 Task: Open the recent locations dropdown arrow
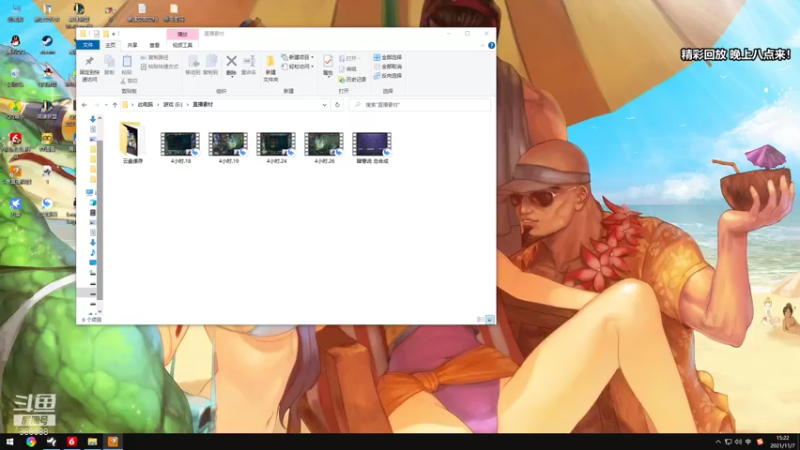[x=106, y=105]
